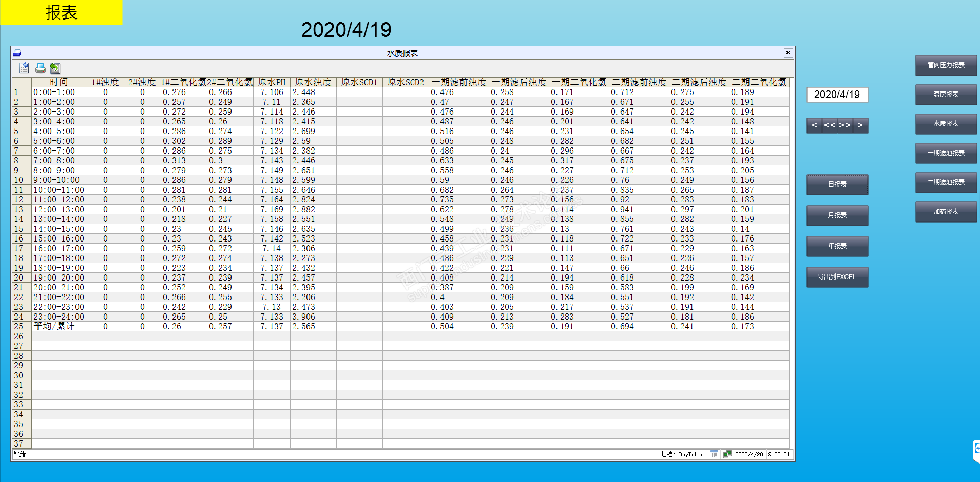980x482 pixels.
Task: Select the 一期滤前浊度 column header
Action: 459,82
